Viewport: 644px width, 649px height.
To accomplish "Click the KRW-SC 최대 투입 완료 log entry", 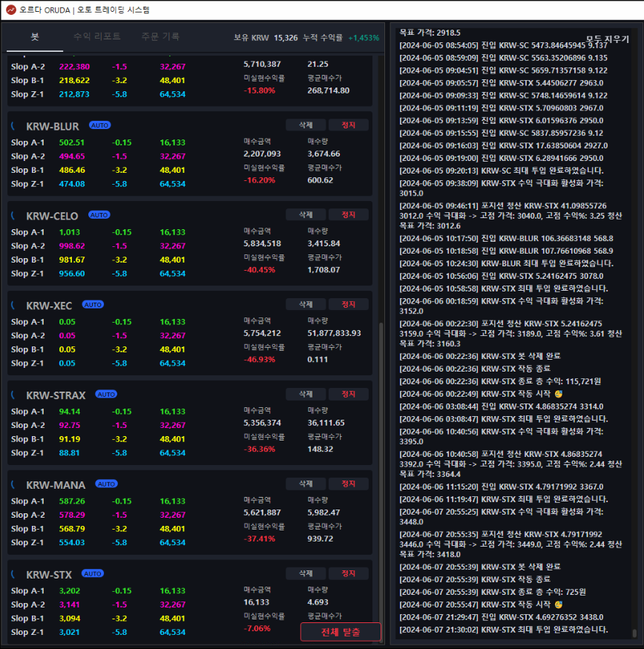I will point(502,171).
